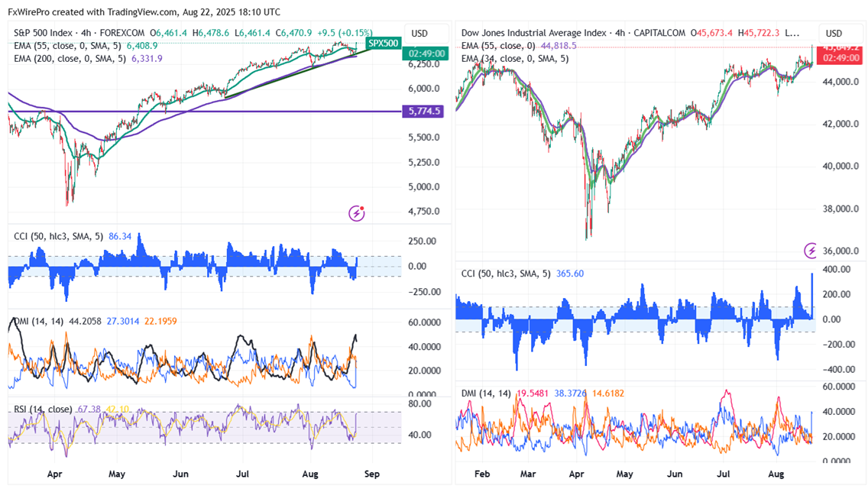Click the Dow Jones open value O45,673.4
Viewport: 868px width, 489px height.
tap(711, 33)
